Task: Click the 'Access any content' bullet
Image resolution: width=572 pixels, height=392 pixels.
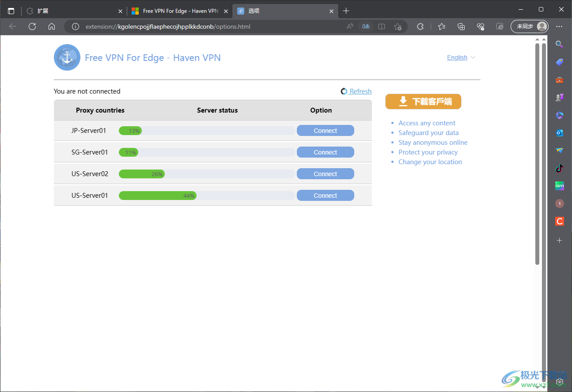Action: [427, 123]
